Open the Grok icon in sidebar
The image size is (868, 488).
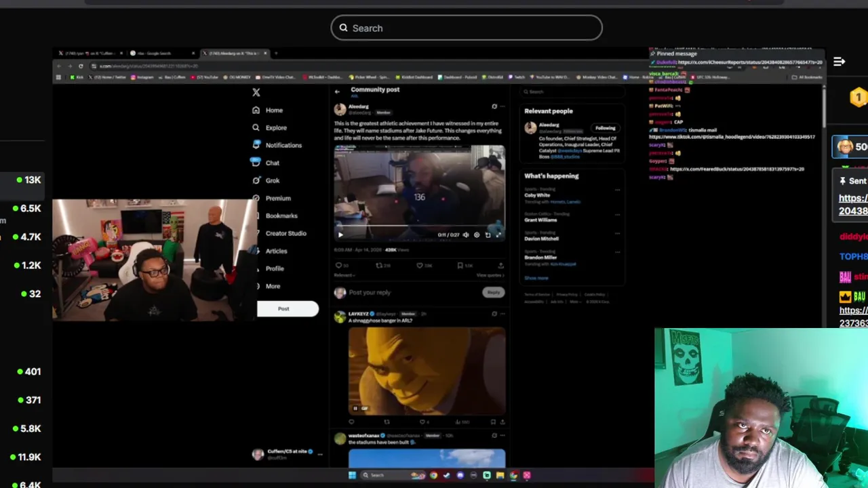[x=256, y=180]
